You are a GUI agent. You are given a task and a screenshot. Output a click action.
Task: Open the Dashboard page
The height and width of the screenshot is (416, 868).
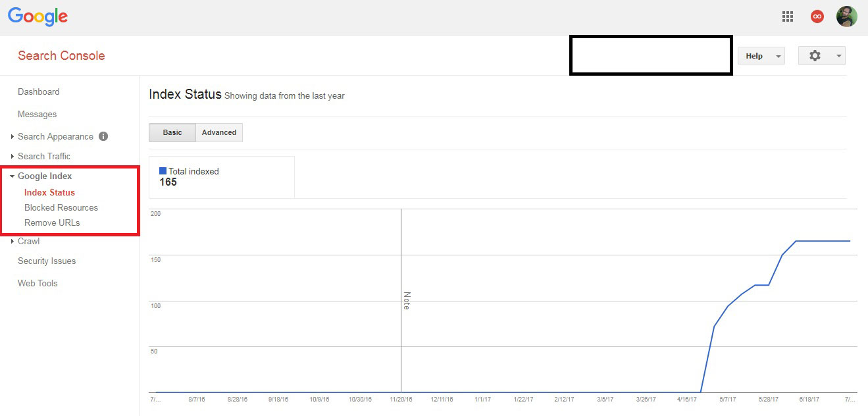pyautogui.click(x=39, y=91)
